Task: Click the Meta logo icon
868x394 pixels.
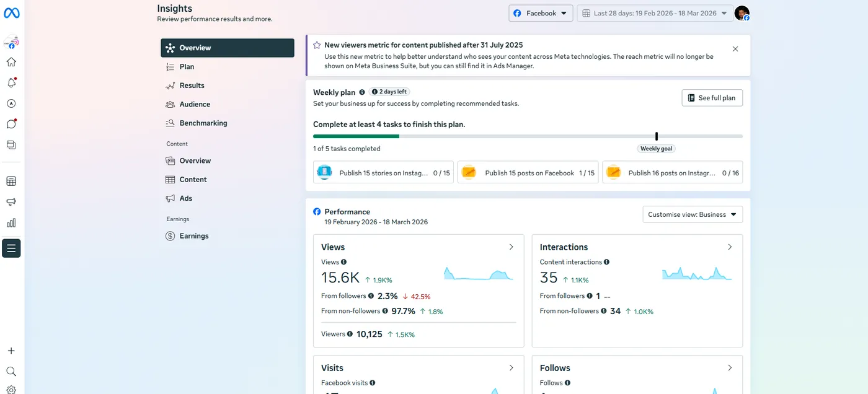Action: click(11, 13)
